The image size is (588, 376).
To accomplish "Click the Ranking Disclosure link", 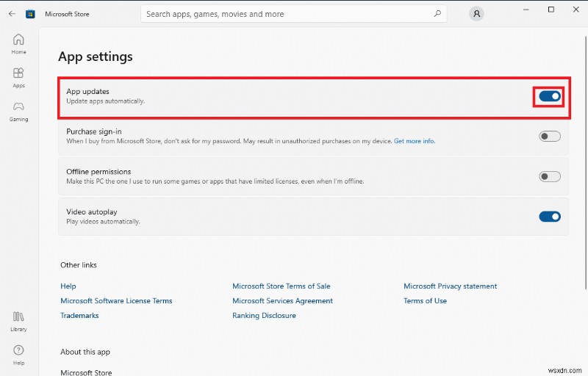I will (x=264, y=316).
